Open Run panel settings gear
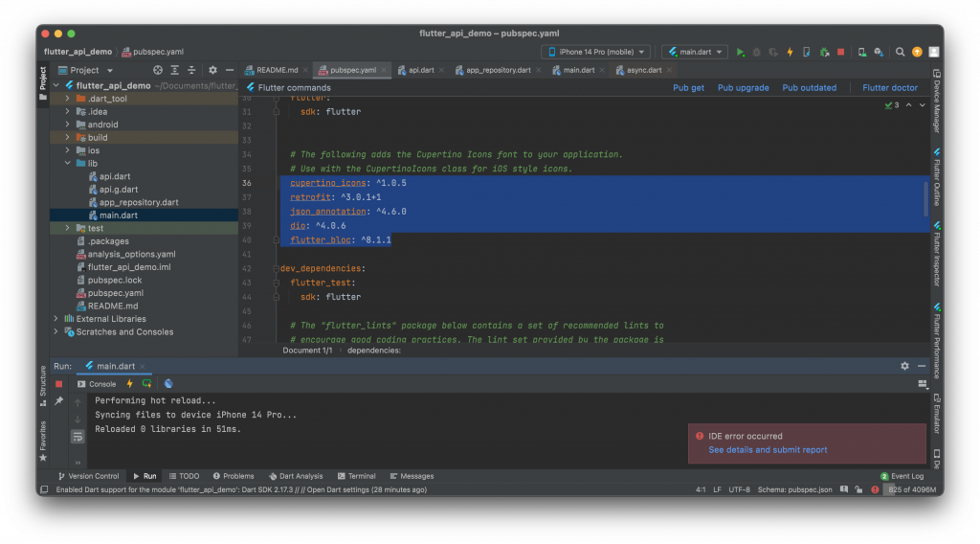Image resolution: width=980 pixels, height=544 pixels. (904, 366)
